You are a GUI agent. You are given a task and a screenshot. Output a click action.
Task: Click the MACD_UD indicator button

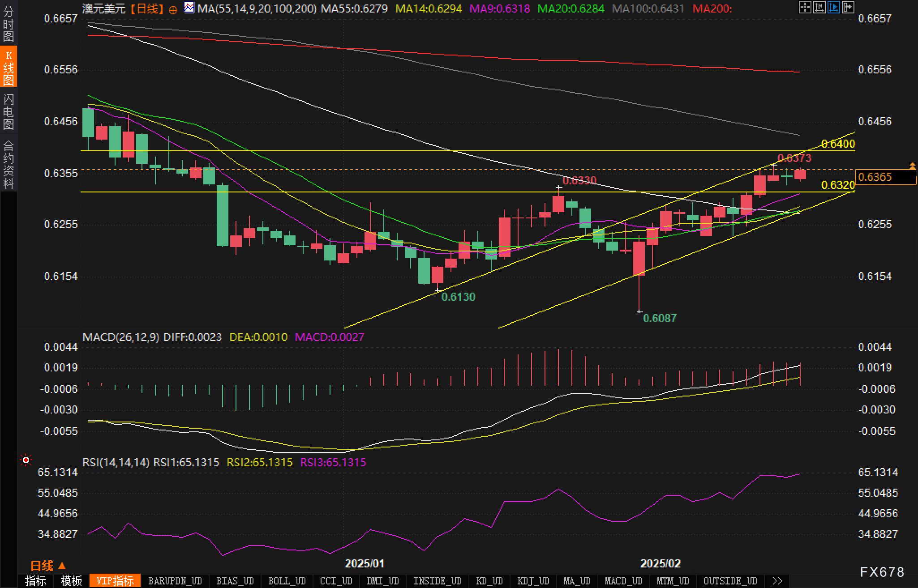[x=623, y=581]
